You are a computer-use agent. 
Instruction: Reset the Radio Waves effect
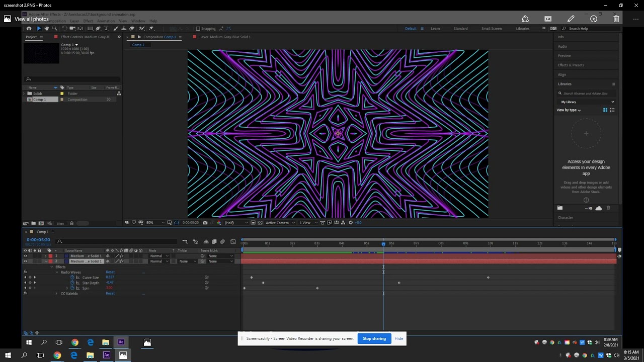click(x=110, y=272)
